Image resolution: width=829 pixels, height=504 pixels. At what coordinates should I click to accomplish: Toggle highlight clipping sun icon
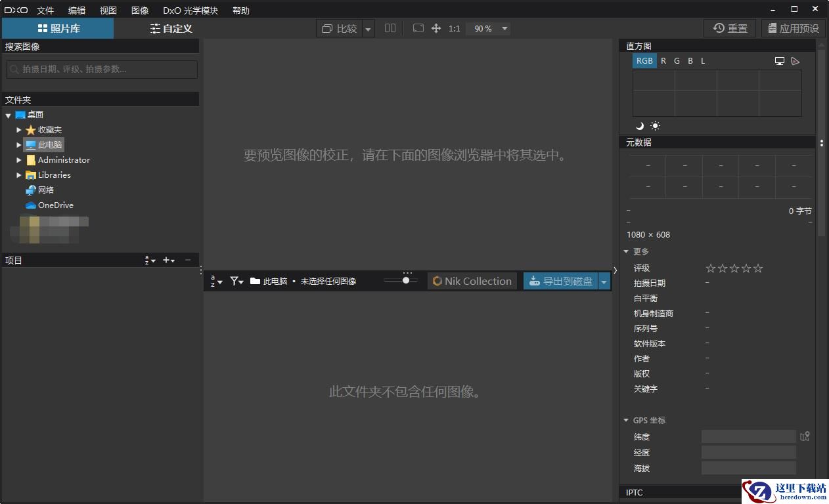tap(655, 126)
